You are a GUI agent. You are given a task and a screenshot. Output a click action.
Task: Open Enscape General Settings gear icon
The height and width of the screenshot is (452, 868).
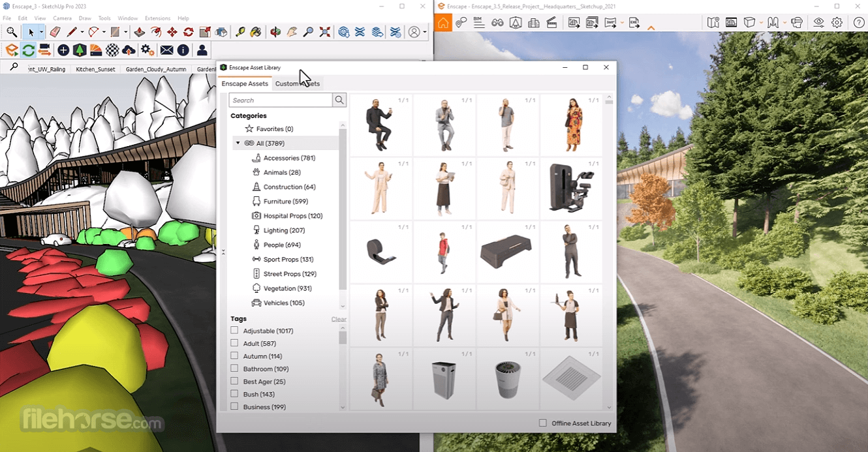click(x=837, y=23)
